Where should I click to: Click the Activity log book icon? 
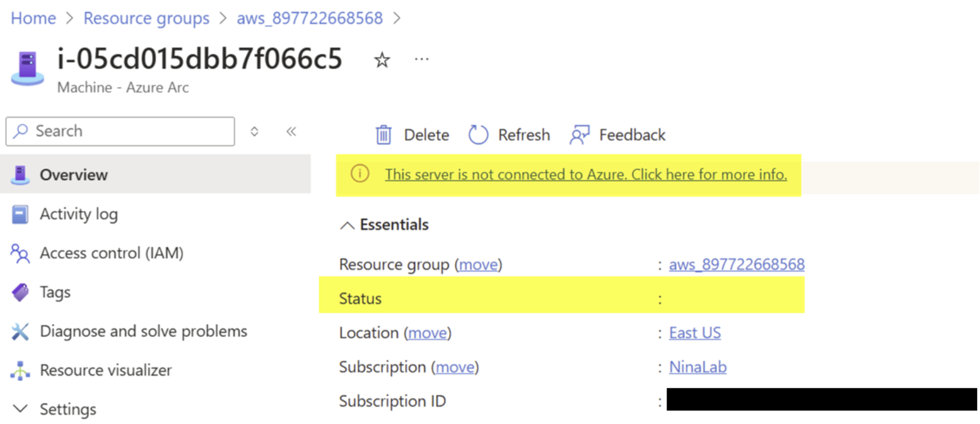tap(20, 215)
